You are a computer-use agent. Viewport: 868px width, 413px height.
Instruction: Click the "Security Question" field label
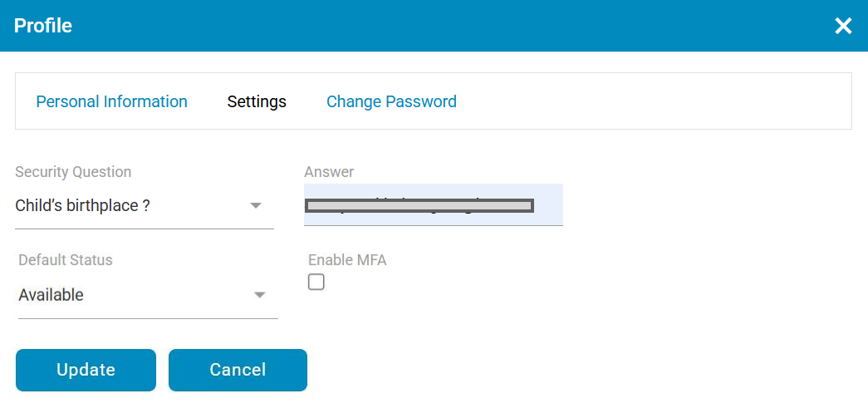pyautogui.click(x=73, y=172)
